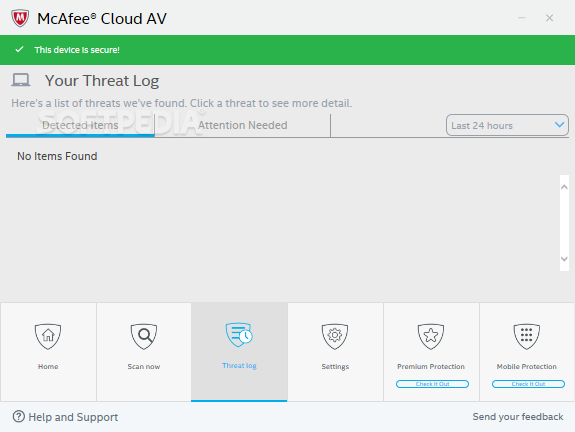Image resolution: width=575 pixels, height=432 pixels.
Task: Click the scrollbar up arrow
Action: [564, 187]
